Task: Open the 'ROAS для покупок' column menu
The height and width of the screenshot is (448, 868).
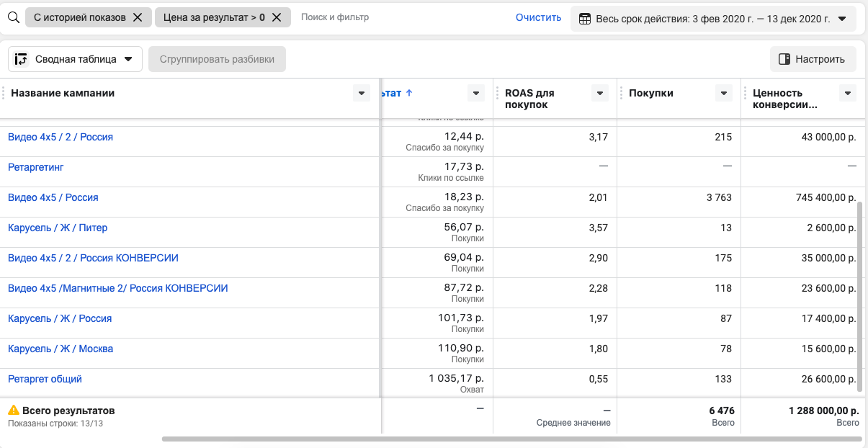Action: (x=599, y=93)
